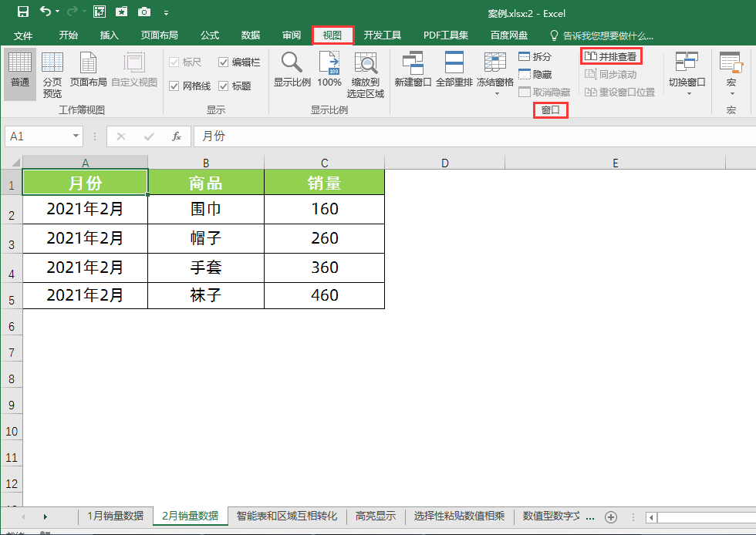756x535 pixels.
Task: Click the more sheets ellipsis (...)
Action: [589, 517]
